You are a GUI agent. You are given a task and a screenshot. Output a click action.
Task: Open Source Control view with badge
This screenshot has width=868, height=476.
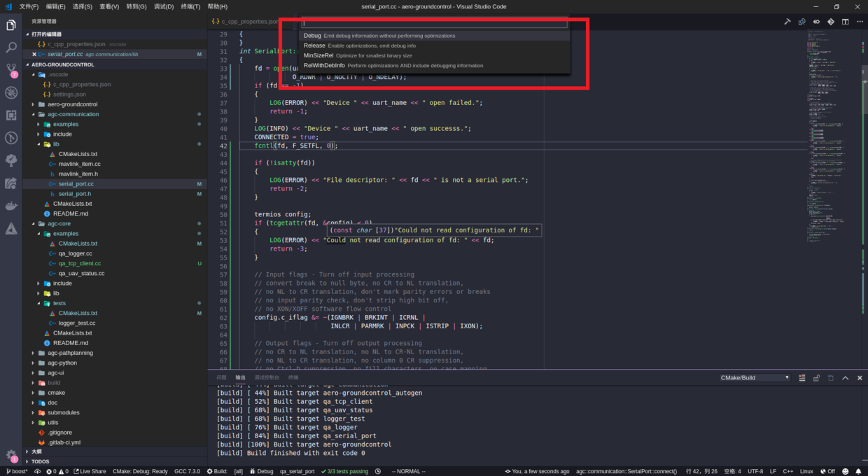point(11,70)
